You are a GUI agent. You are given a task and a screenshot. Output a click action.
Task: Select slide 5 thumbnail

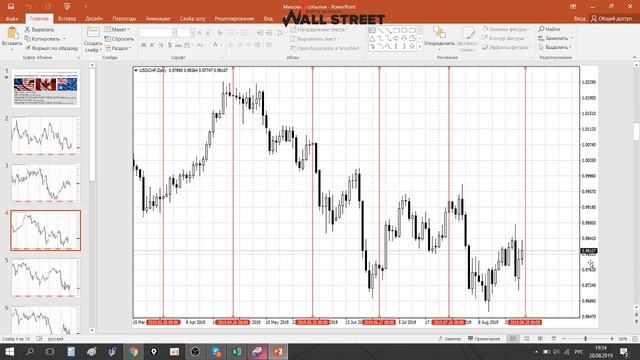pyautogui.click(x=45, y=278)
